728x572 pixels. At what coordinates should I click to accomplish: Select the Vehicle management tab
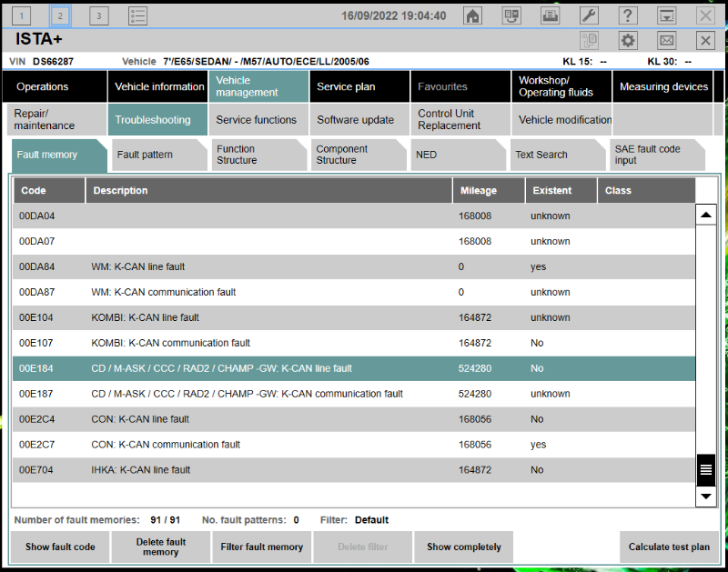258,86
